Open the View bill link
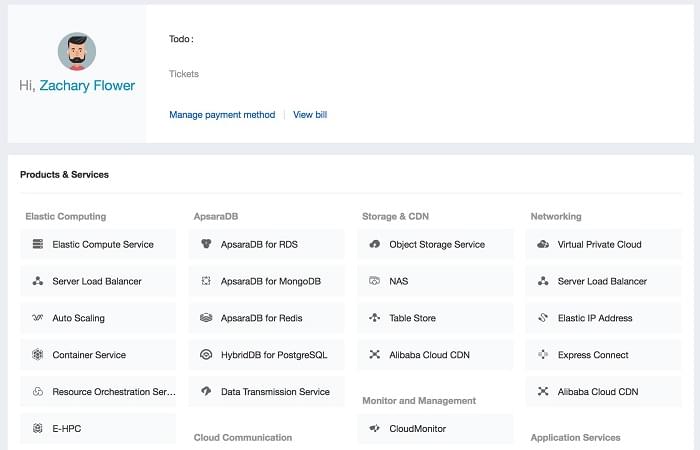700x450 pixels. click(310, 115)
